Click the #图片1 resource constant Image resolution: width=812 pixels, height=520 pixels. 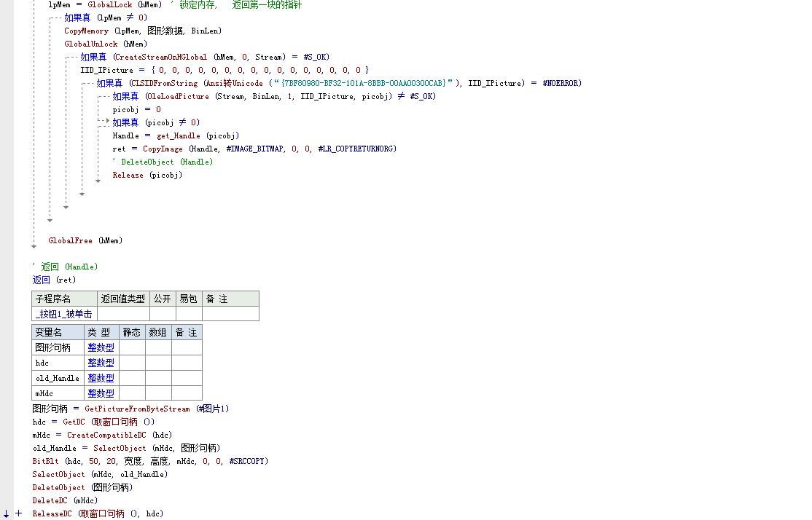tap(212, 409)
